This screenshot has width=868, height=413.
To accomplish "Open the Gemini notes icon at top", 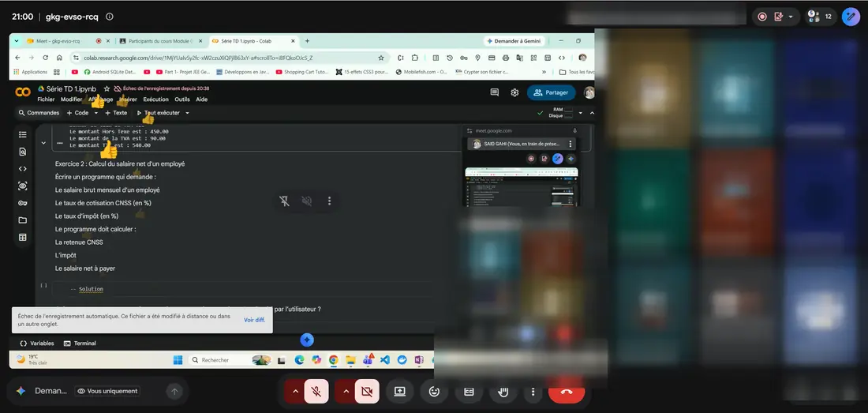I will click(x=778, y=17).
